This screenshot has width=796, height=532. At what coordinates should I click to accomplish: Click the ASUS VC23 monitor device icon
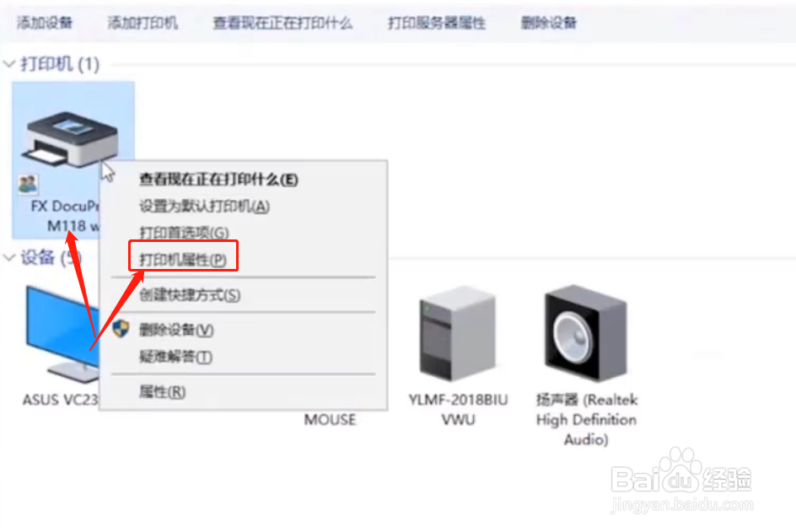(62, 334)
